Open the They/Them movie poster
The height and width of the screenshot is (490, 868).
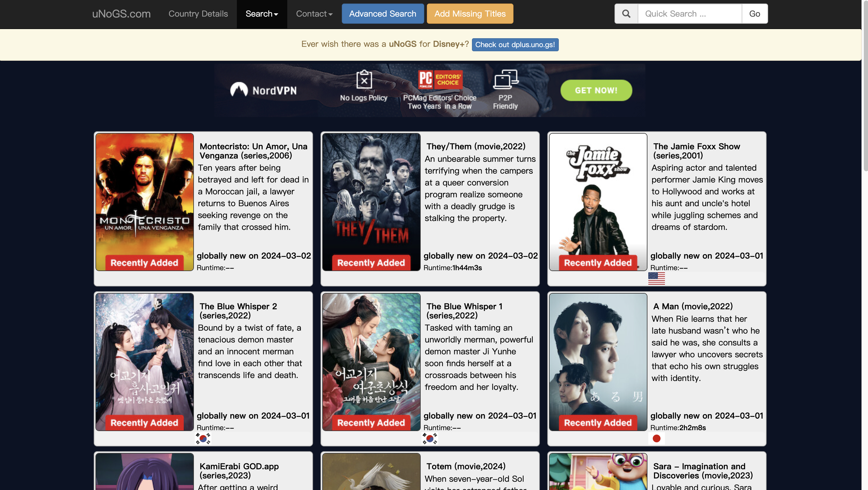pyautogui.click(x=371, y=202)
